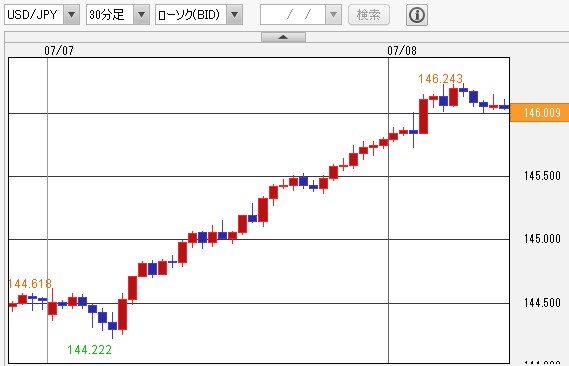
Task: Click the 144.618 price label
Action: click(30, 283)
